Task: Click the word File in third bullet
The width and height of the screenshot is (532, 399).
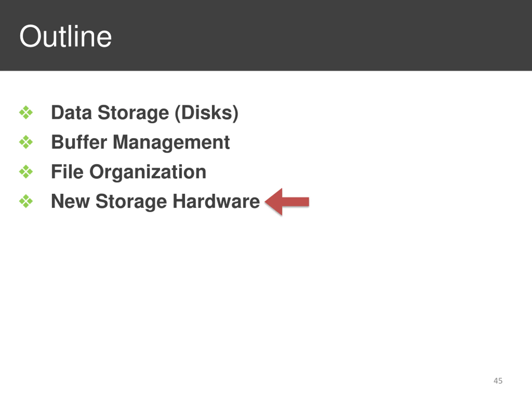Action: coord(67,171)
